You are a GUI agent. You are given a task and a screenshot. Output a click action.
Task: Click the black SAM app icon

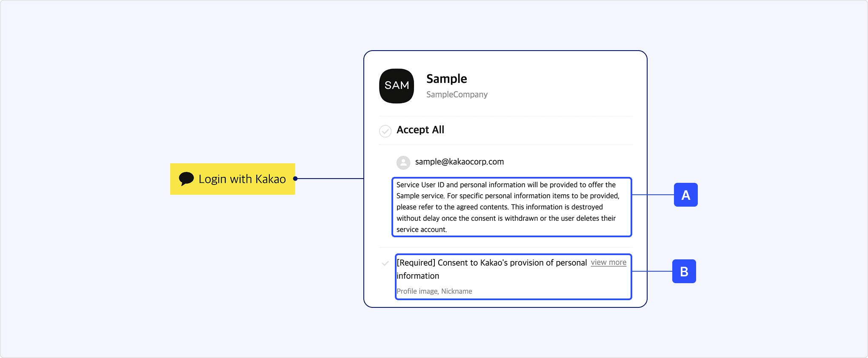tap(397, 86)
